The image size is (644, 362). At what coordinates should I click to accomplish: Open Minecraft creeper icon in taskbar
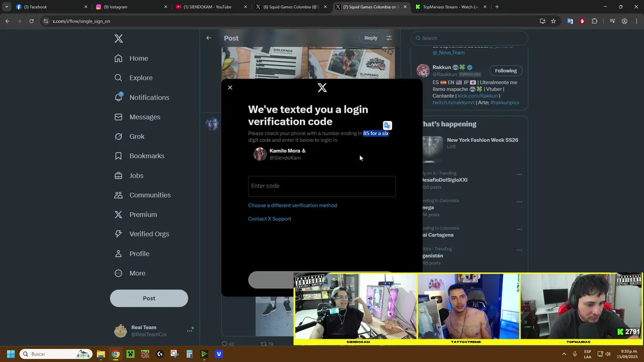click(x=130, y=354)
